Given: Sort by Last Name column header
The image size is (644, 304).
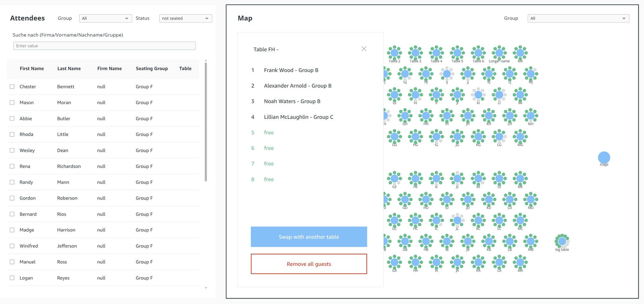Looking at the screenshot, I should (69, 69).
